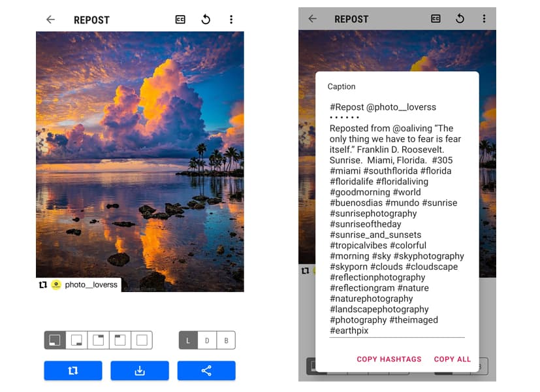Image resolution: width=540 pixels, height=392 pixels.
Task: Select bottom-left attribution position option
Action: pyautogui.click(x=55, y=340)
